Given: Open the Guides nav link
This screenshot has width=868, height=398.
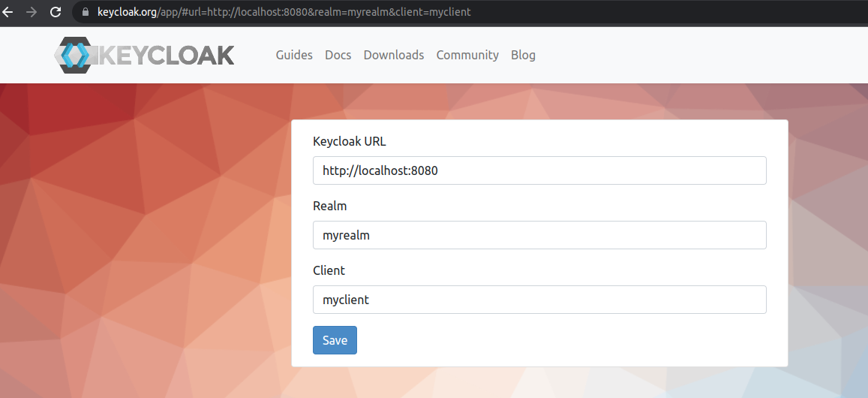Looking at the screenshot, I should [294, 55].
